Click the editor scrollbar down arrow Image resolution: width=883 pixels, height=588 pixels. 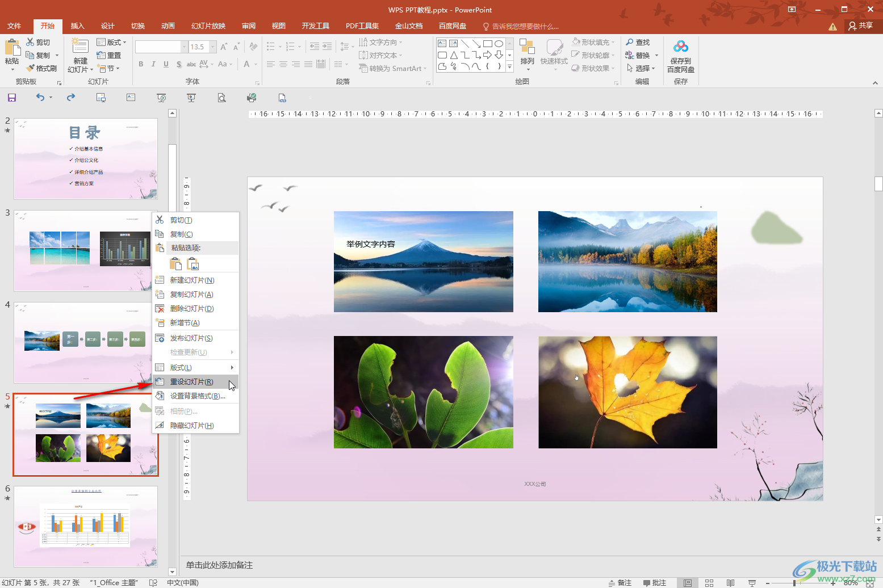[x=878, y=520]
